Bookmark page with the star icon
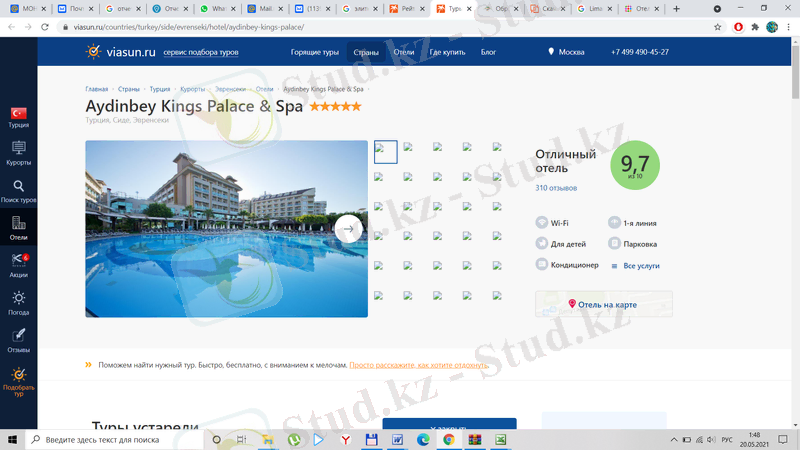Viewport: 800px width, 450px height. click(718, 27)
